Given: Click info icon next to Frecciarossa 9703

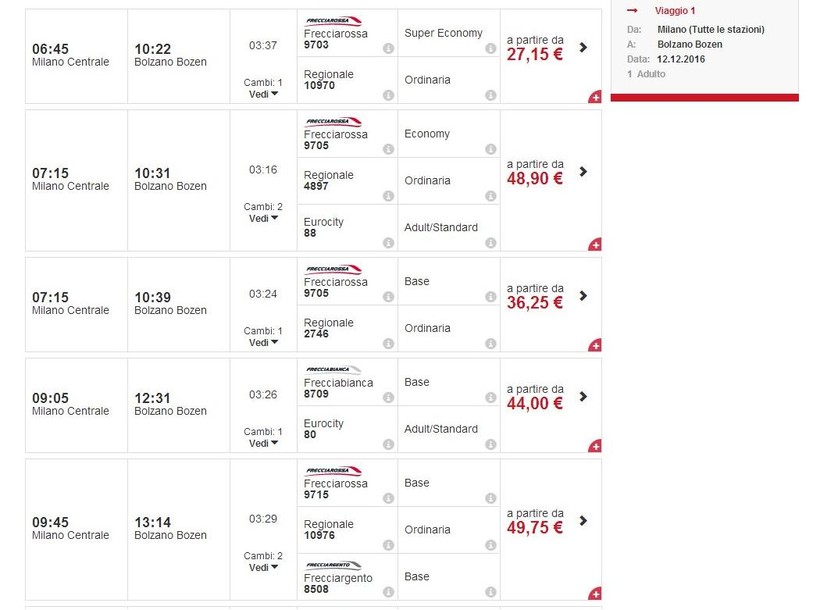Looking at the screenshot, I should tap(388, 49).
